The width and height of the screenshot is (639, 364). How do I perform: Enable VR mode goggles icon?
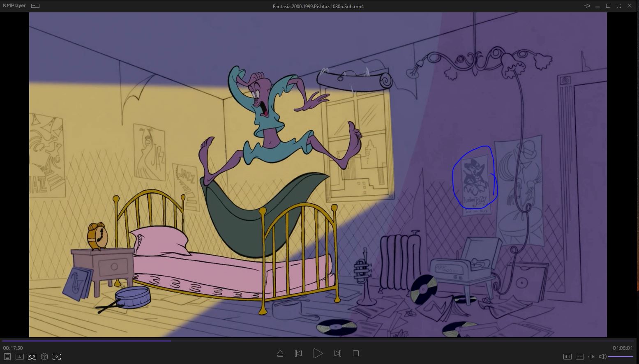pyautogui.click(x=32, y=357)
